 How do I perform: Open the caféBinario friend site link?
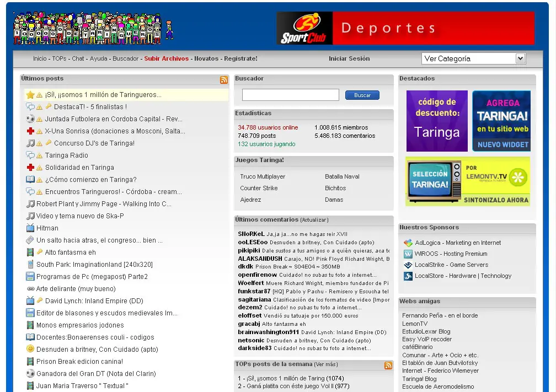[x=418, y=347]
